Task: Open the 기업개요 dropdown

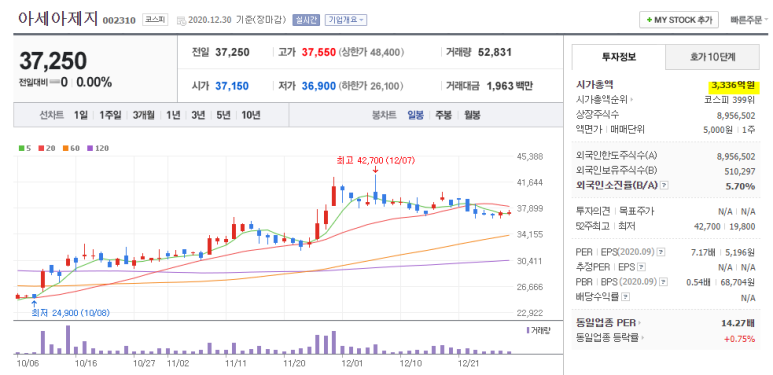Action: point(346,20)
